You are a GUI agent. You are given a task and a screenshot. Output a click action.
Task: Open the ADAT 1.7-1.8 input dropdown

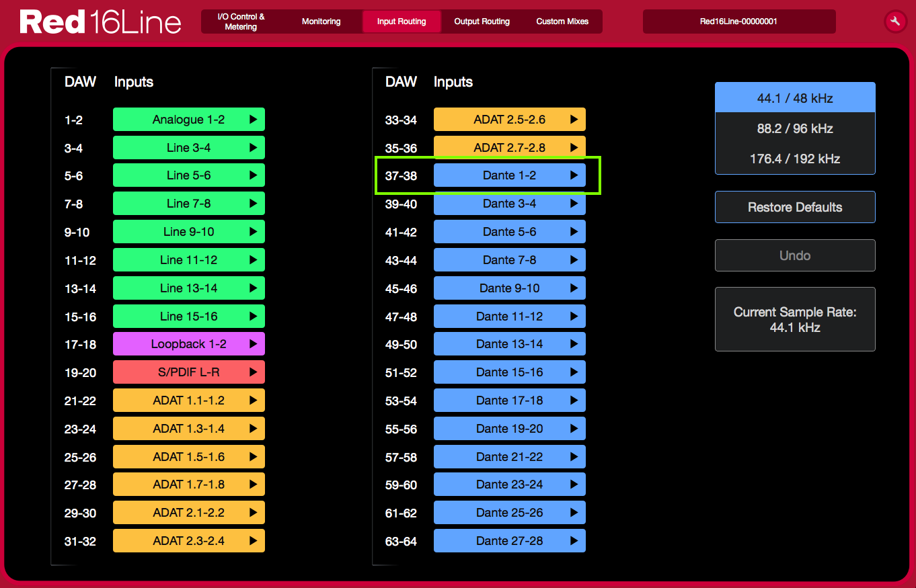(x=189, y=485)
